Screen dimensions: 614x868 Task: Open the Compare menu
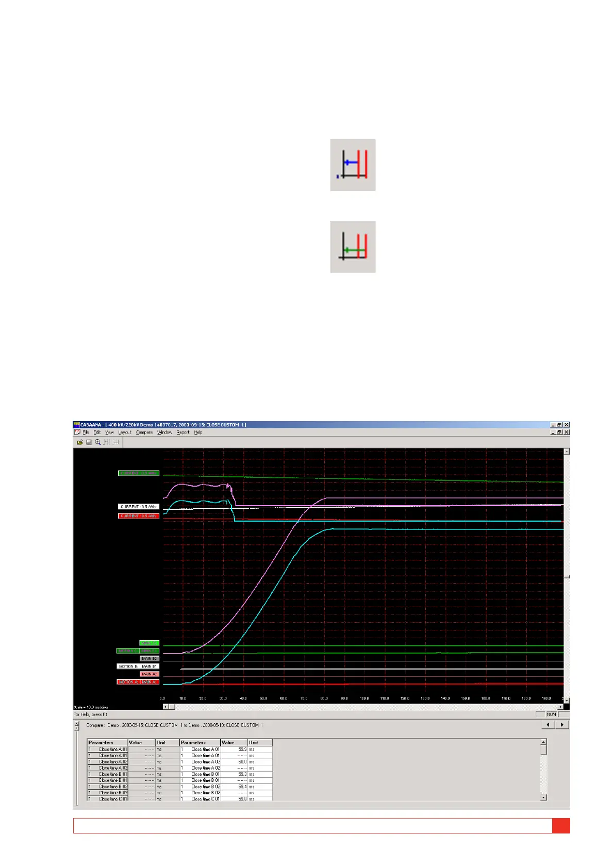pos(144,432)
